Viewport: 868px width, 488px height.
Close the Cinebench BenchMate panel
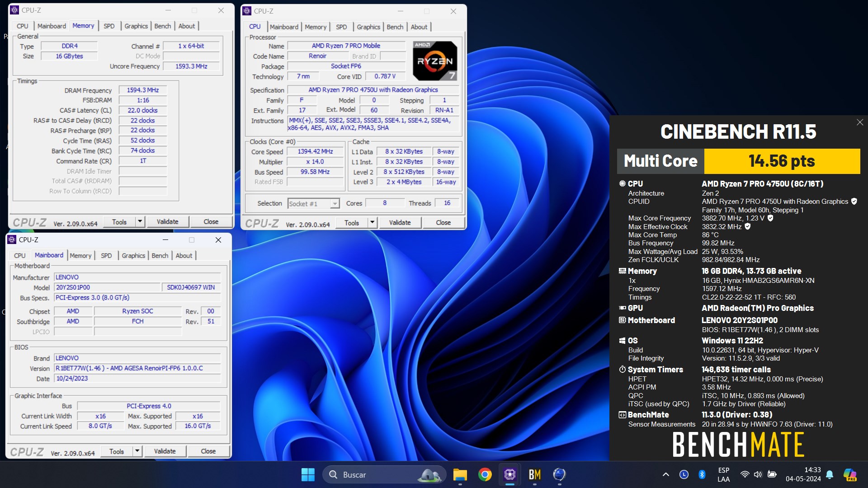point(860,122)
